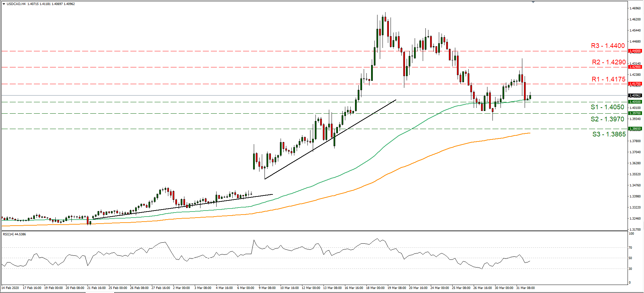Select the R1 - 1.4175 resistance label
Image resolution: width=644 pixels, height=293 pixels.
pyautogui.click(x=608, y=79)
